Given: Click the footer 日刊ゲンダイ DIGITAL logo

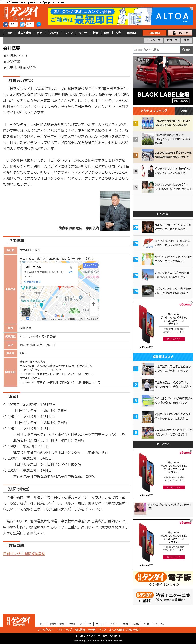Looking at the screenshot, I should click(19, 621).
